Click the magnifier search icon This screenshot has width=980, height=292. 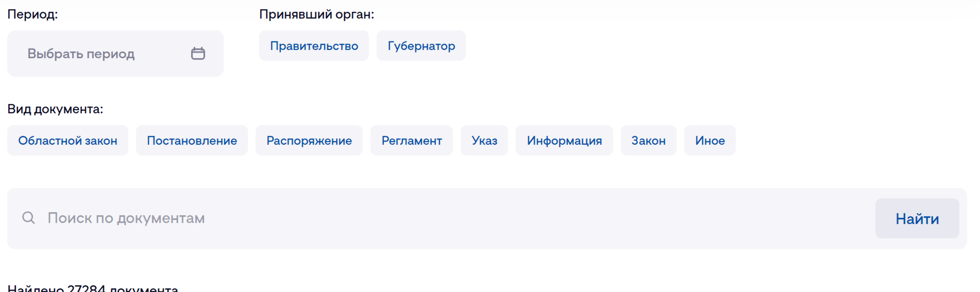coord(29,218)
